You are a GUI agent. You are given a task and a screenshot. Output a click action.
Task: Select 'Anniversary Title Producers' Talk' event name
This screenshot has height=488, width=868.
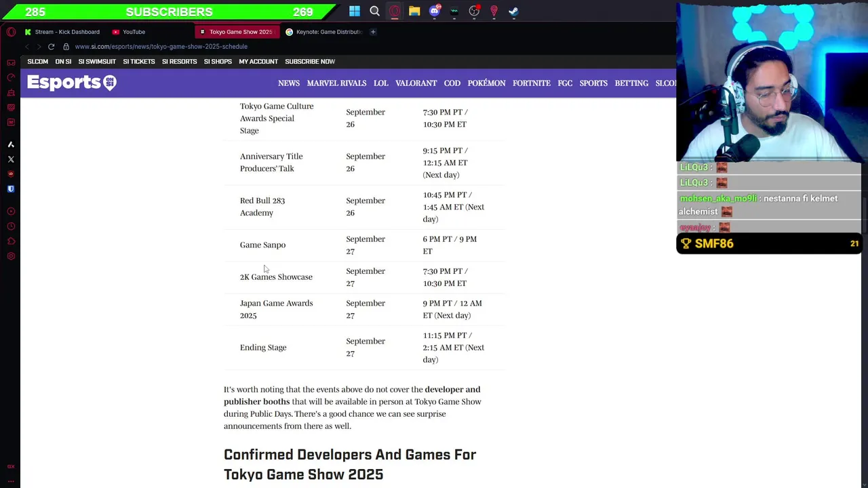[271, 163]
